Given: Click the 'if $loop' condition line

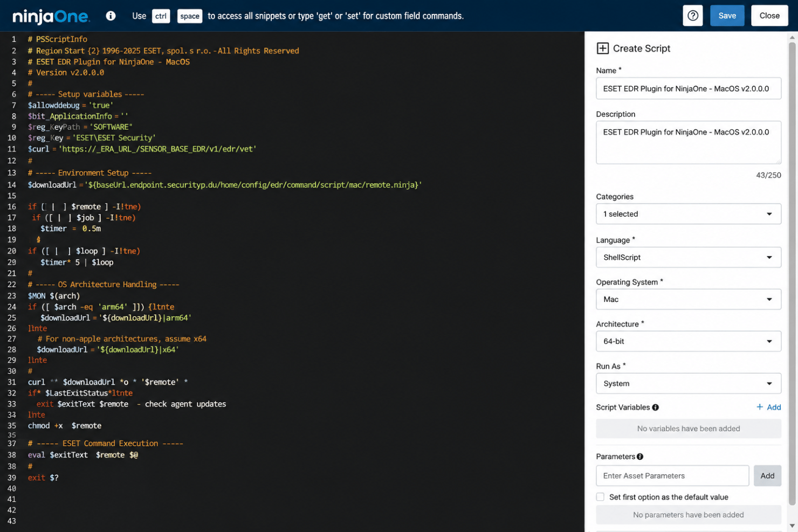Looking at the screenshot, I should point(84,251).
